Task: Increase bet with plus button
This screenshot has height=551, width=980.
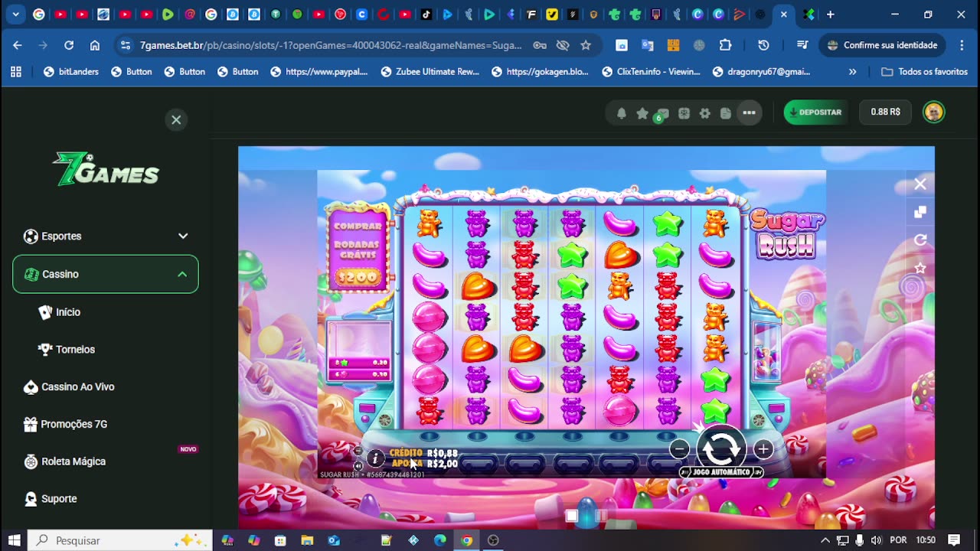Action: [x=763, y=449]
